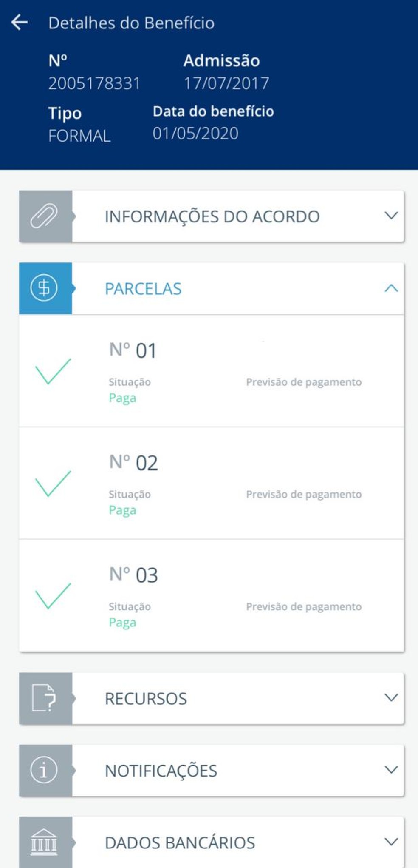
Task: Click the dollar sign Parcelas icon
Action: 44,288
